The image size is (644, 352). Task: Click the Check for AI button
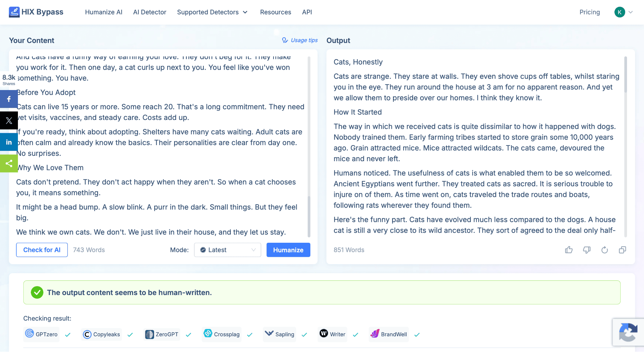(x=42, y=250)
